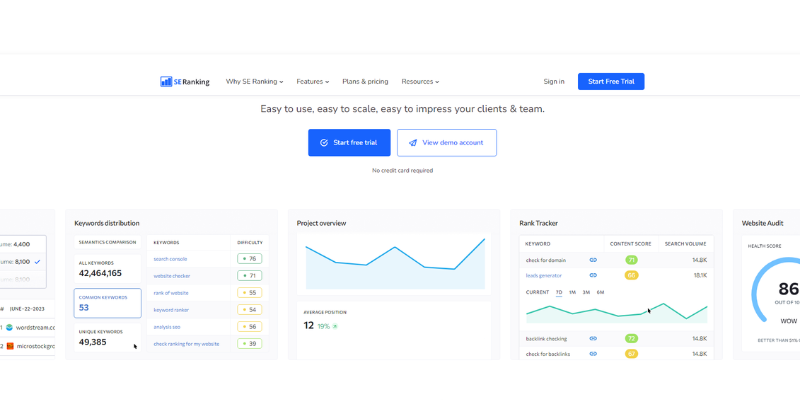Click the Difficulty column header
Screen dimensions: 800x400
[250, 243]
